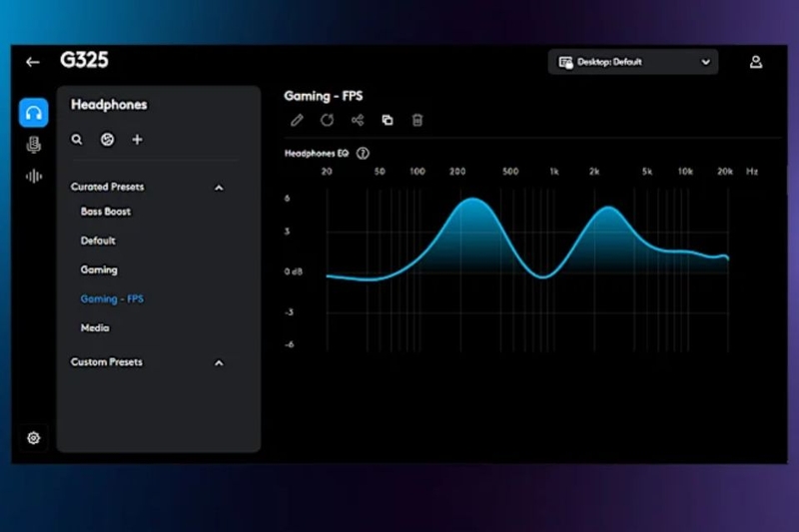Select the Media preset
Image resolution: width=799 pixels, height=532 pixels.
pyautogui.click(x=95, y=328)
